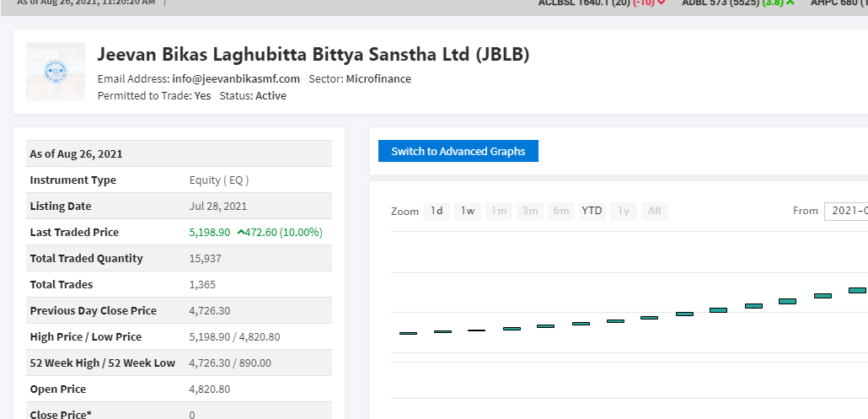
Task: Click the green up arrow beside 472.60
Action: [x=240, y=233]
